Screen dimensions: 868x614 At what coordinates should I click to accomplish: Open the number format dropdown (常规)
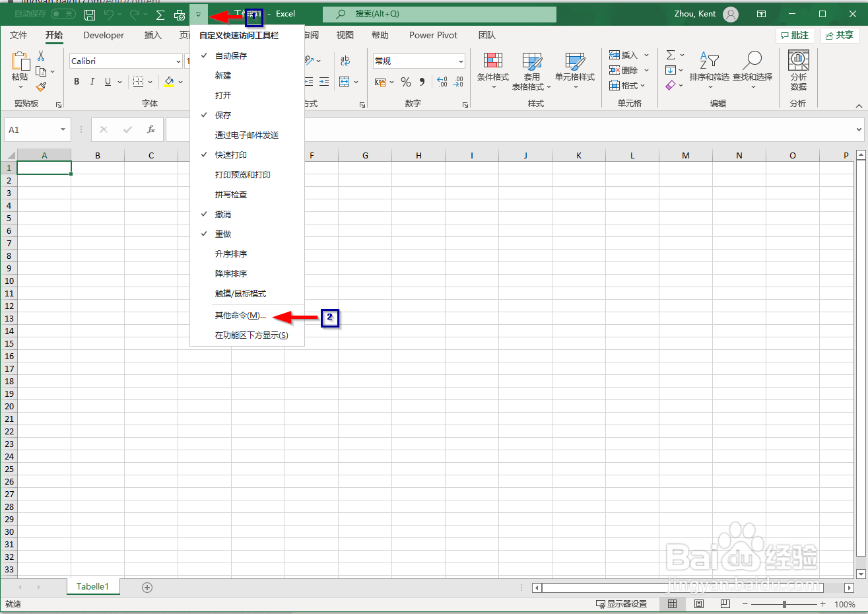click(461, 61)
